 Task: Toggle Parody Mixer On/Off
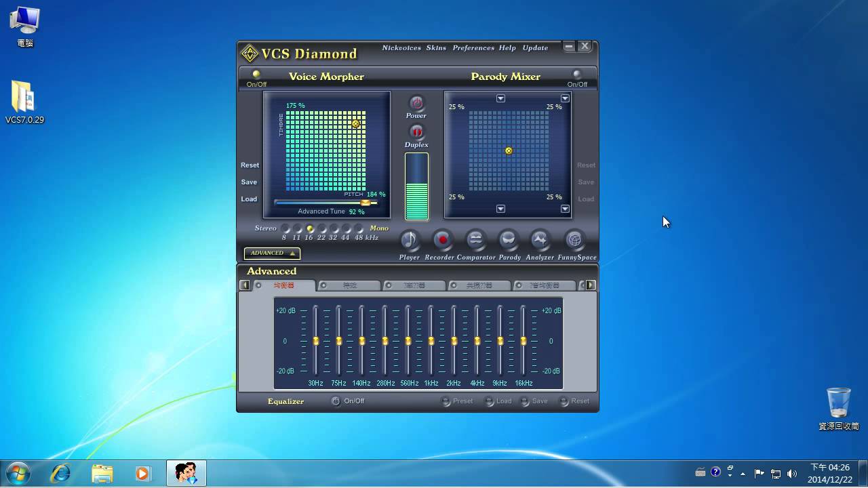click(x=577, y=74)
